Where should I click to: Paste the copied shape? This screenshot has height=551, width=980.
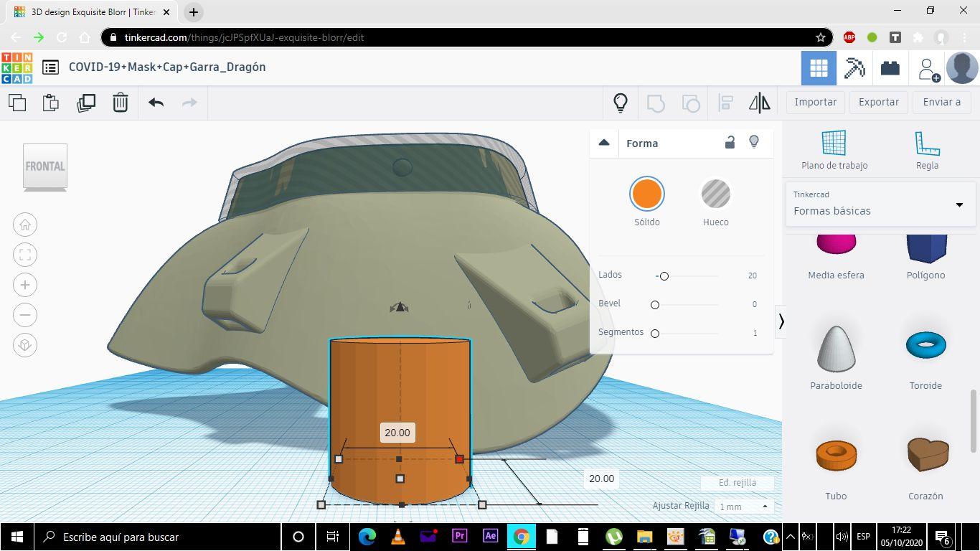tap(51, 103)
